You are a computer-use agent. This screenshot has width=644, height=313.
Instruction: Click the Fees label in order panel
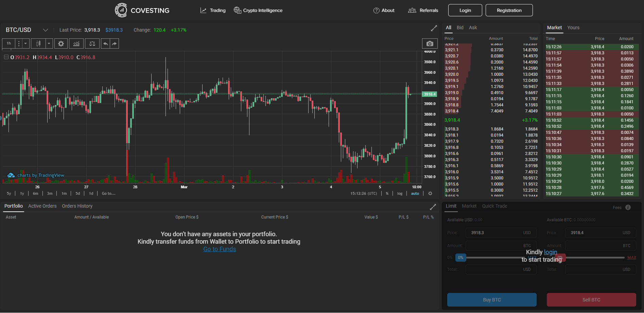tap(617, 208)
